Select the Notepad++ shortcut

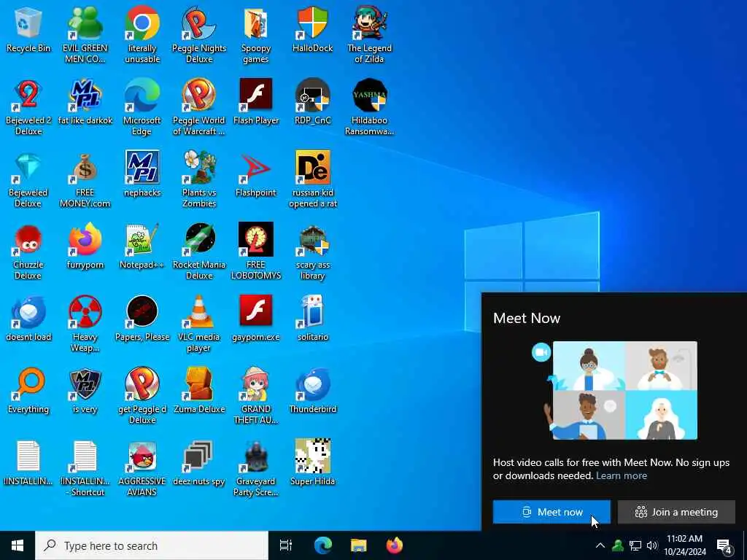[142, 246]
